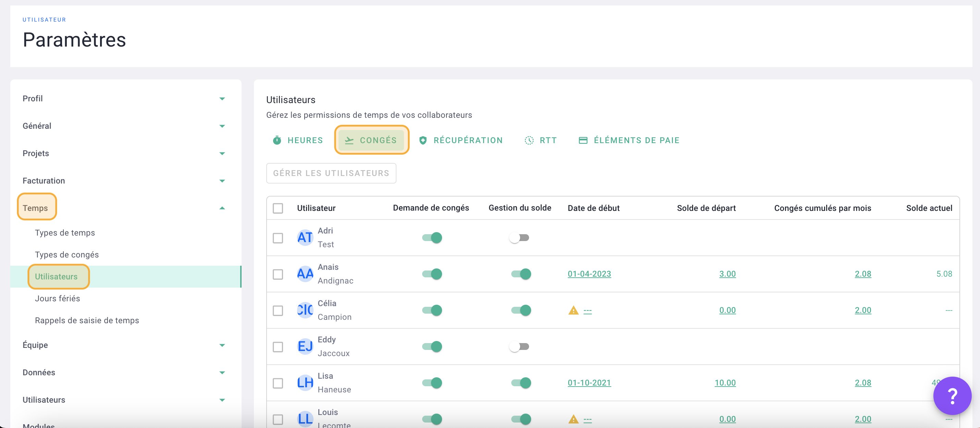This screenshot has height=428, width=980.
Task: Tick the checkbox for Anais Andignac
Action: click(278, 274)
